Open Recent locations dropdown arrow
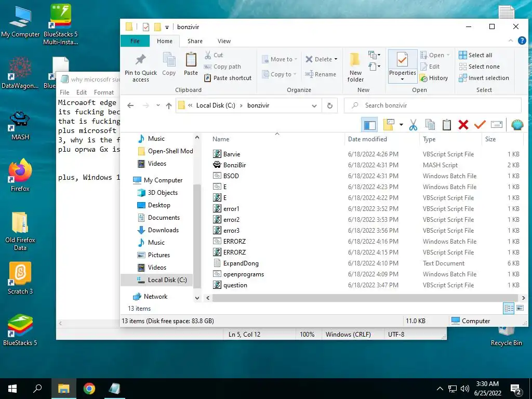The height and width of the screenshot is (399, 532). pyautogui.click(x=158, y=105)
